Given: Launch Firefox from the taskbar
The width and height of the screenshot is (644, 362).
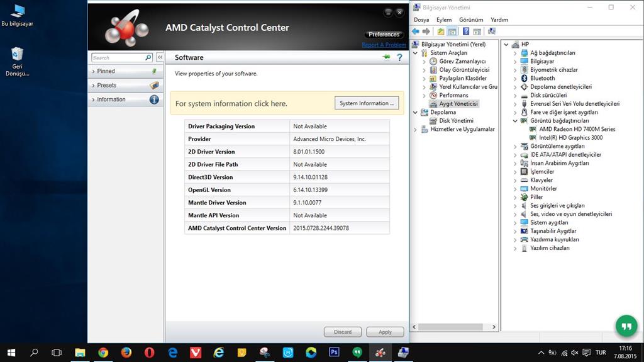Looking at the screenshot, I should [126, 353].
